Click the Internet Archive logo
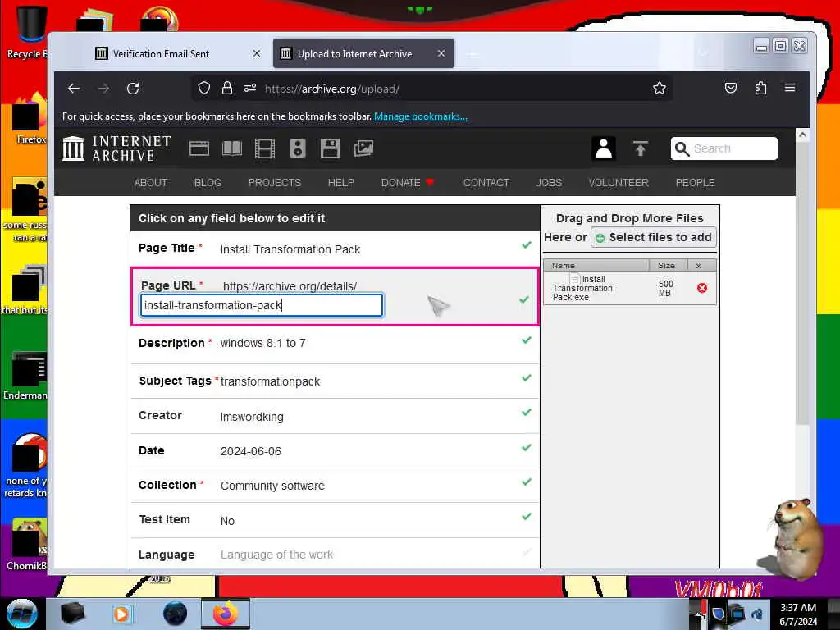 (x=116, y=148)
